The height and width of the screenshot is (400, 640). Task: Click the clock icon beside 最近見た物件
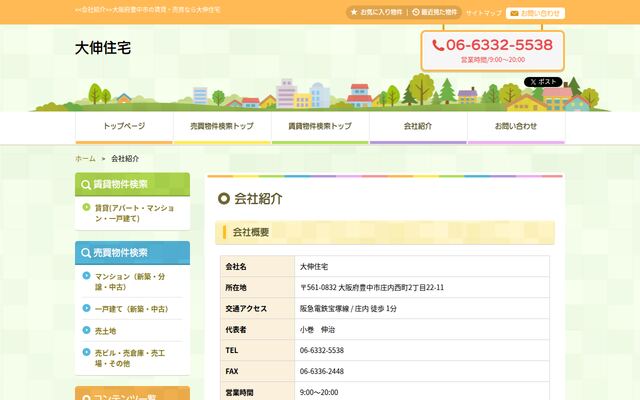click(416, 12)
